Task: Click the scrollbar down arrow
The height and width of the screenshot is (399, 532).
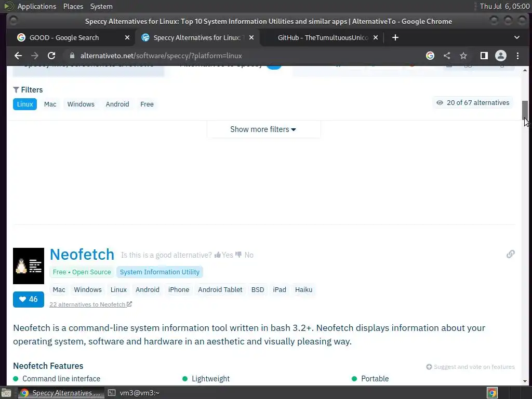Action: (525, 381)
